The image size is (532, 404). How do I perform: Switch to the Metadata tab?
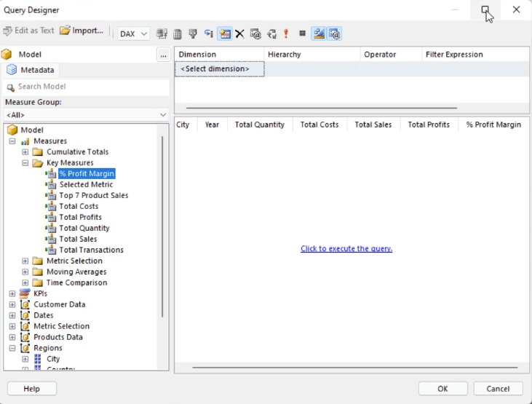31,70
